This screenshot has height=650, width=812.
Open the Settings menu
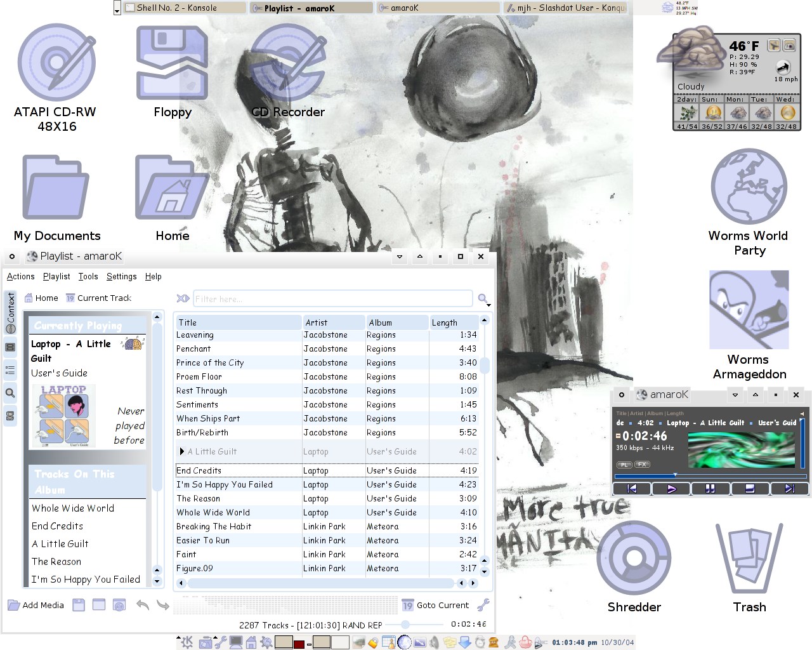[122, 277]
